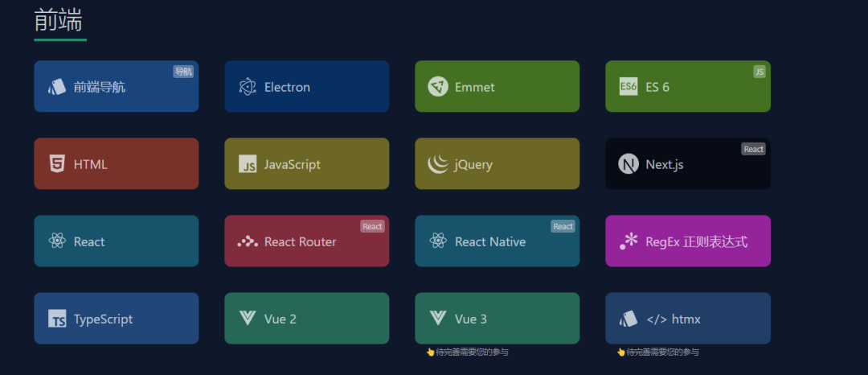Click the HTML5 shield icon
This screenshot has height=375, width=868.
[57, 164]
